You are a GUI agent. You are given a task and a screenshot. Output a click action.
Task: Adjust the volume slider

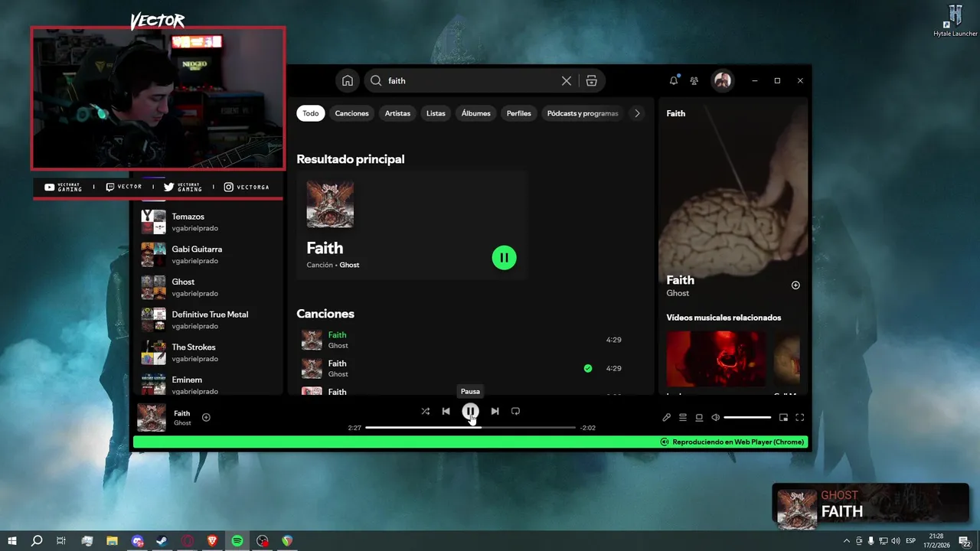tap(747, 417)
